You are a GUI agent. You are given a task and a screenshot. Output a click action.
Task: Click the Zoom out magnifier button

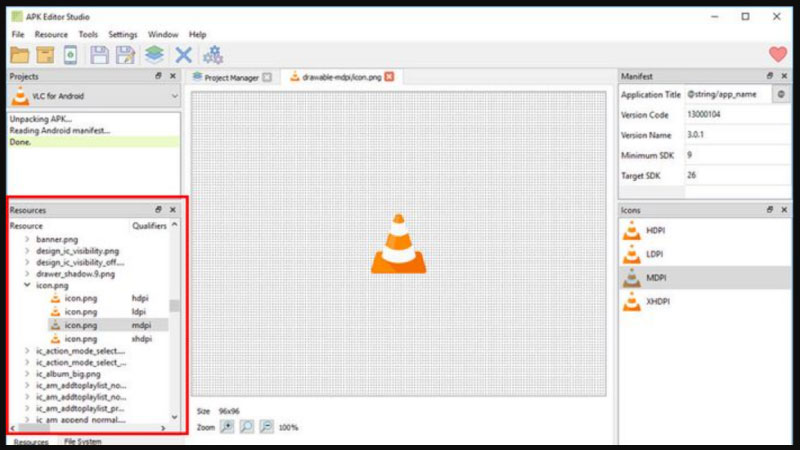[266, 427]
